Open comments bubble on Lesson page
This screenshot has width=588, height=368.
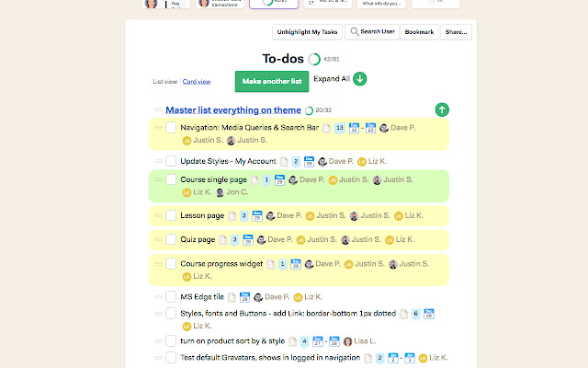coord(243,216)
